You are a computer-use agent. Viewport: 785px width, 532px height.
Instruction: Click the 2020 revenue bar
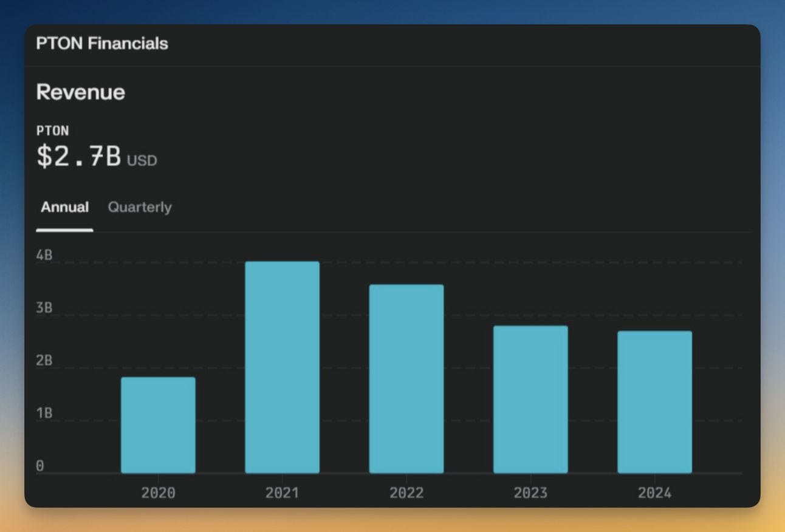click(158, 425)
